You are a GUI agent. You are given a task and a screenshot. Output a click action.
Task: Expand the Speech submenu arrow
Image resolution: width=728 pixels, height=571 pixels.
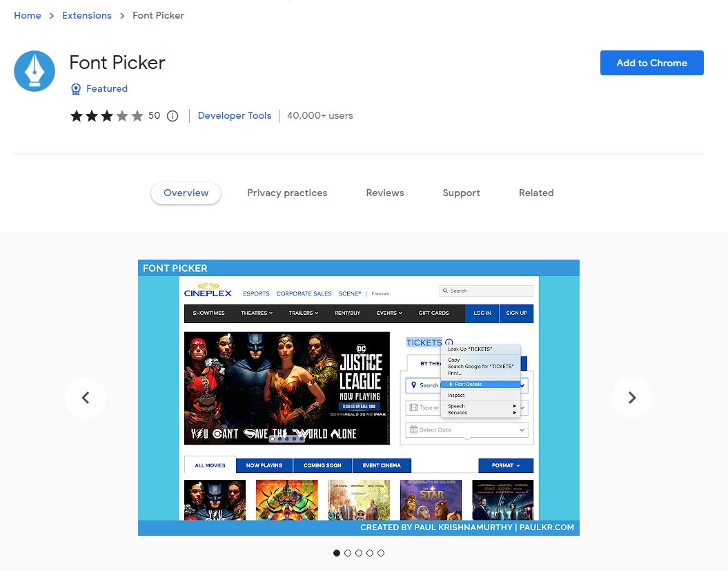515,405
